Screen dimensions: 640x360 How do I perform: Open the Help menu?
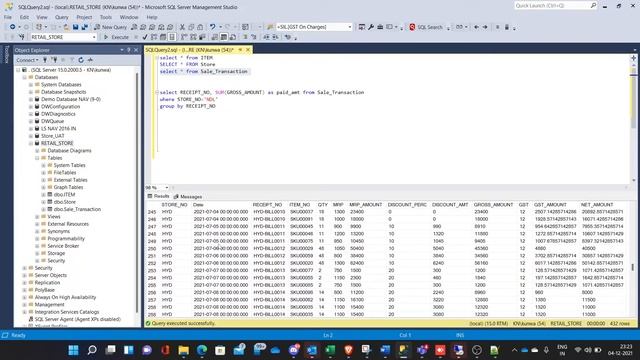pyautogui.click(x=152, y=17)
